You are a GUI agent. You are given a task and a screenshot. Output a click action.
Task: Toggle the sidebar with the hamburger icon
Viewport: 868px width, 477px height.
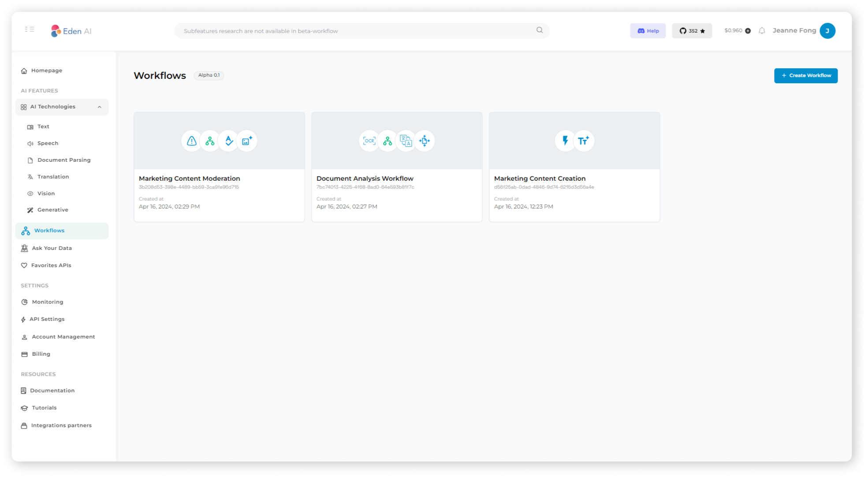click(30, 29)
